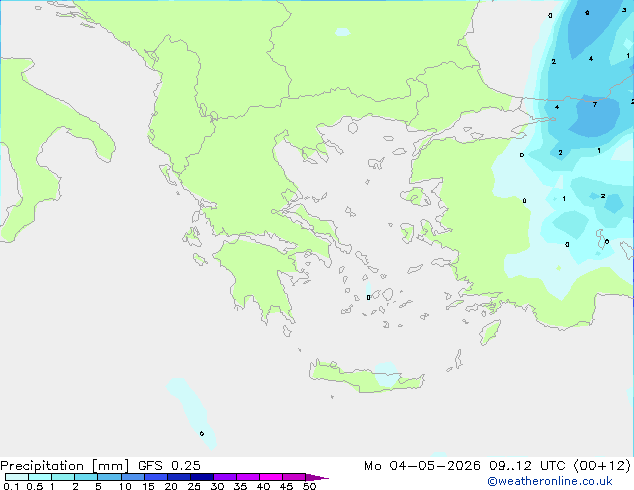Pick the 35–40 mm purple legend swatch
634x490 pixels.
point(248,477)
